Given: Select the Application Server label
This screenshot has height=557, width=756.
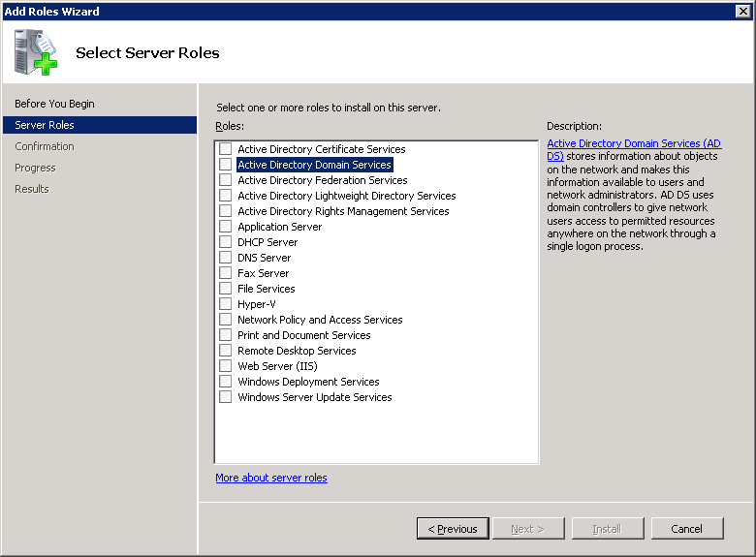Looking at the screenshot, I should [x=279, y=227].
